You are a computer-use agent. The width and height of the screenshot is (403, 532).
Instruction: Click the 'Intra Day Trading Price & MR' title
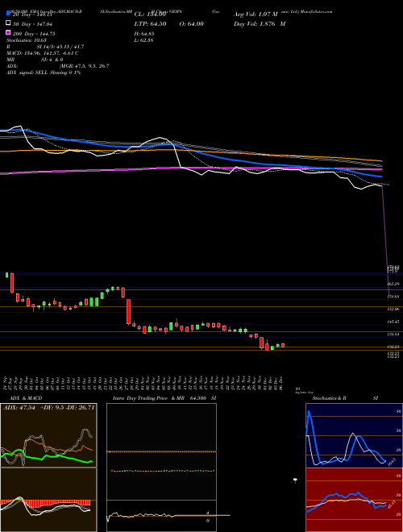pyautogui.click(x=148, y=398)
